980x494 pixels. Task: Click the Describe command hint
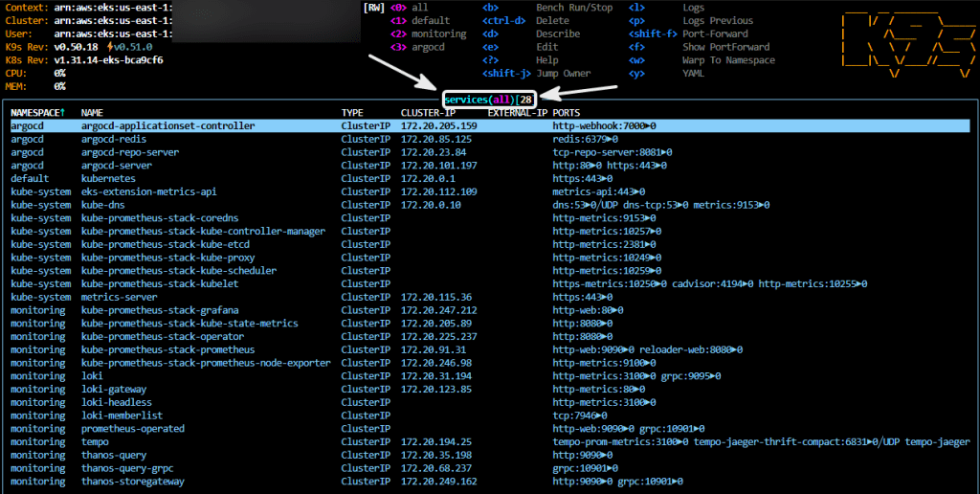[x=558, y=34]
